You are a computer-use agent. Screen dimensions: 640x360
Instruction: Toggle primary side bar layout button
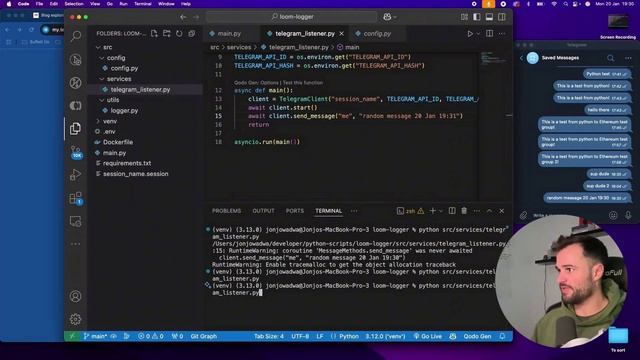tap(477, 17)
